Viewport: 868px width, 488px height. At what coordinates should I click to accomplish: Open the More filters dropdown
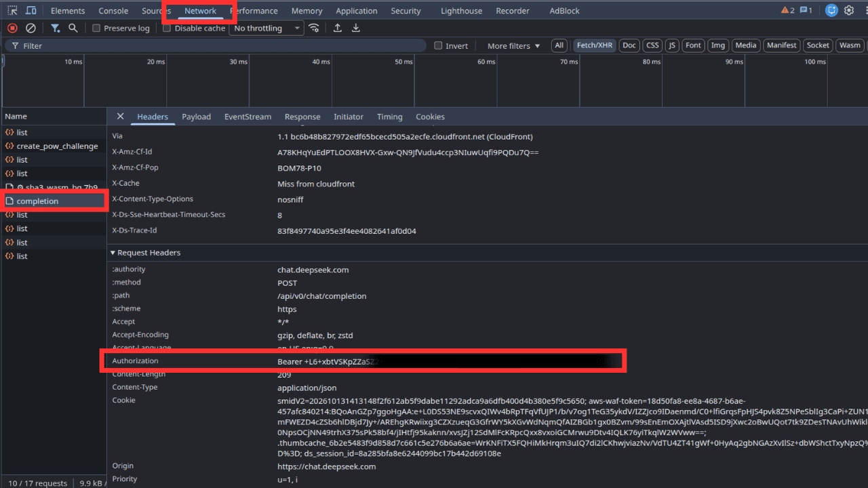tap(514, 45)
